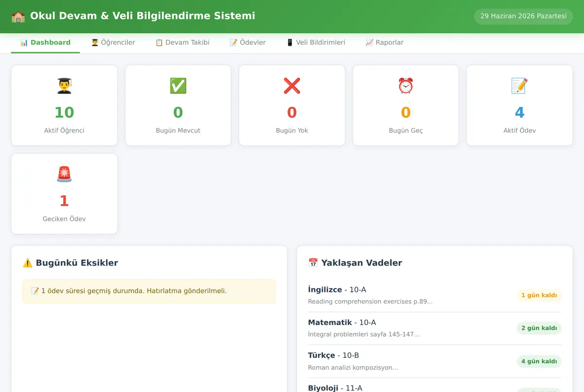Click the Bugün Geç label
Image resolution: width=584 pixels, height=392 pixels.
coord(406,130)
